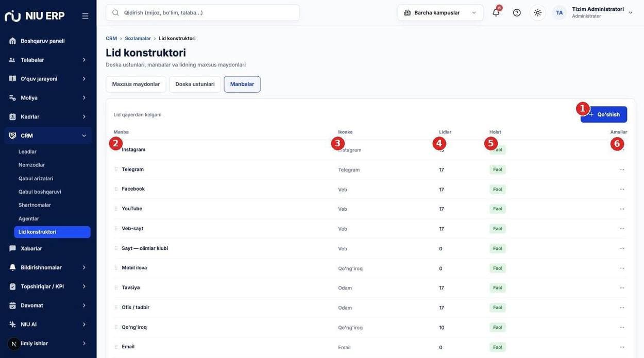Expand the Bildirishnomalar sidebar section
Image resolution: width=644 pixels, height=358 pixels.
click(x=48, y=267)
